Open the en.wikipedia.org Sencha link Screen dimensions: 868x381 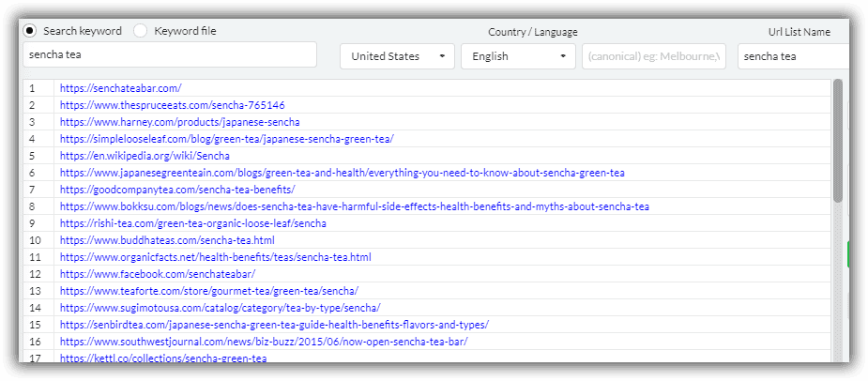click(145, 156)
